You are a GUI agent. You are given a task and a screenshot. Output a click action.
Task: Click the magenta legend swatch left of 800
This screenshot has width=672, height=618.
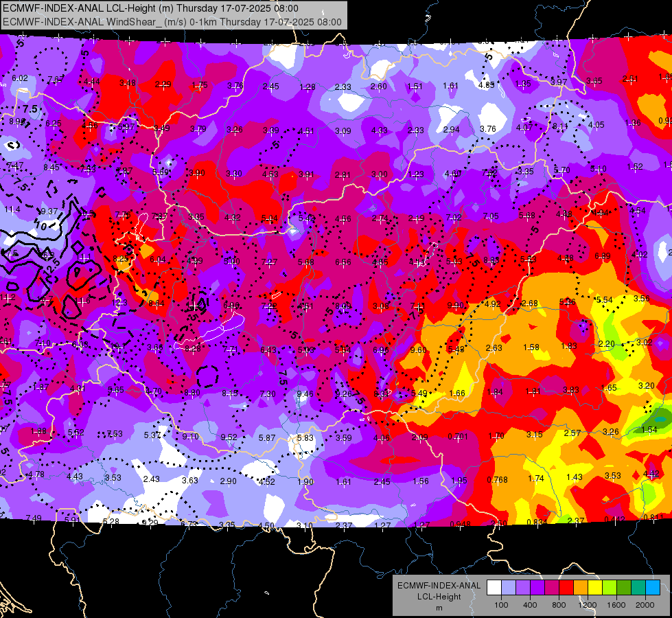[x=552, y=588]
